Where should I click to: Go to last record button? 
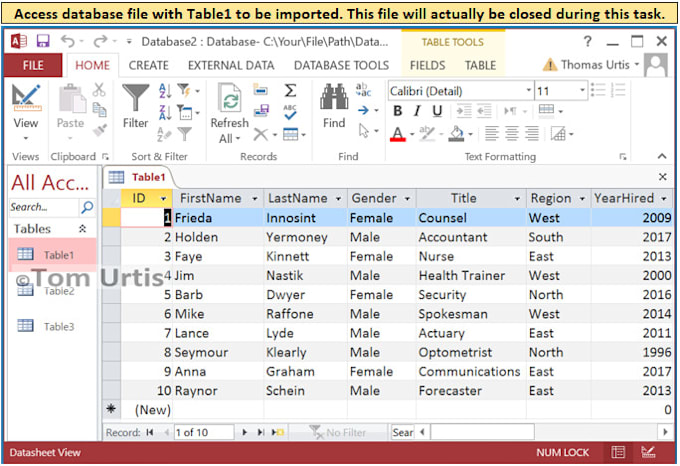pyautogui.click(x=261, y=432)
